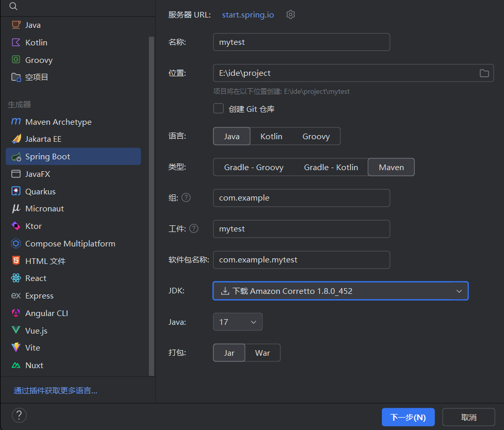Open the help button at bottom left
Screen dimensions: 504x430
(x=19, y=416)
